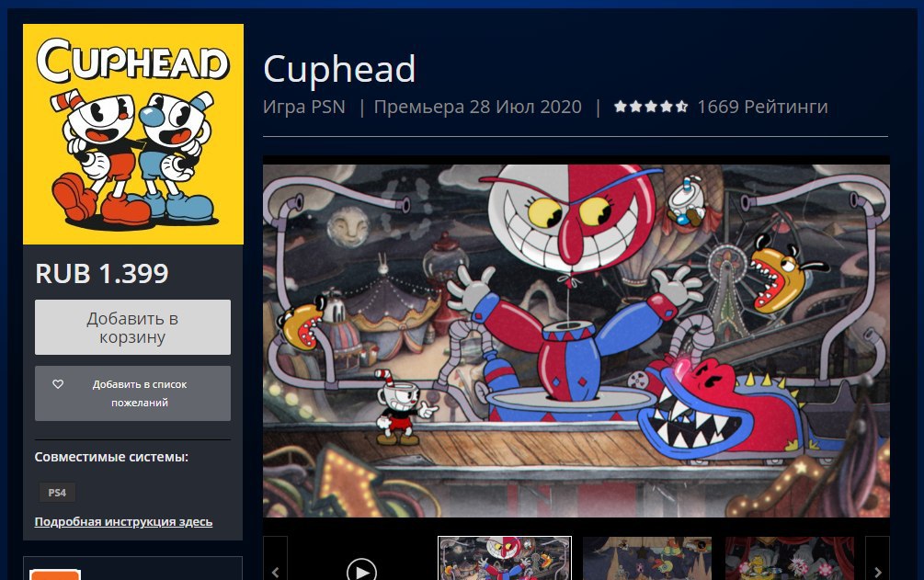Click the large Beppi clown screenshot
Screen dimensions: 924x580
576,341
